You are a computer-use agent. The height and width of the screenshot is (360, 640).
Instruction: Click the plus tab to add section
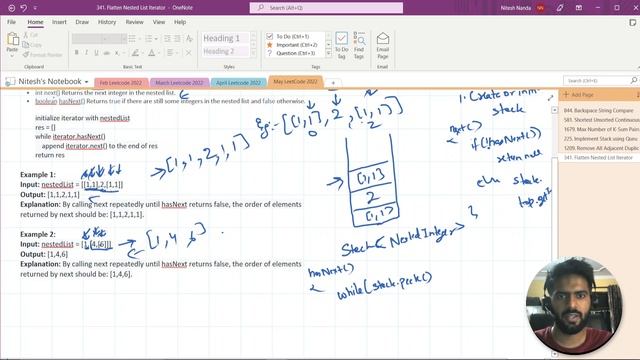click(x=333, y=83)
